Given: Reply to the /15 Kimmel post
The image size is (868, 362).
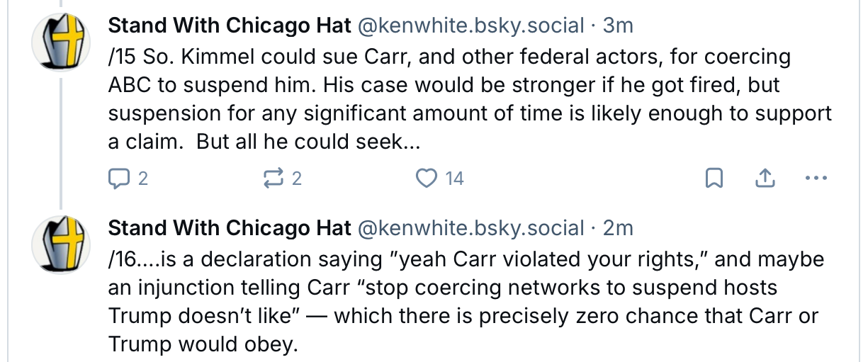Looking at the screenshot, I should [x=118, y=179].
